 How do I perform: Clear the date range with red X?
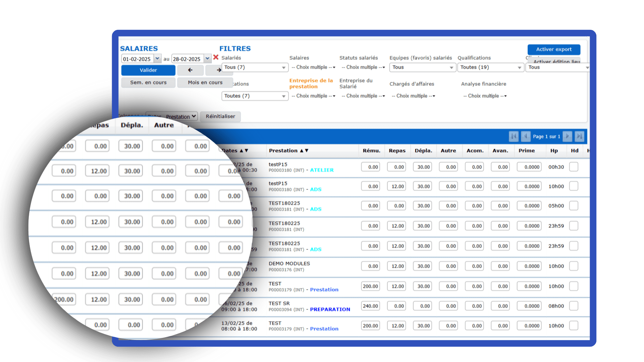(216, 57)
